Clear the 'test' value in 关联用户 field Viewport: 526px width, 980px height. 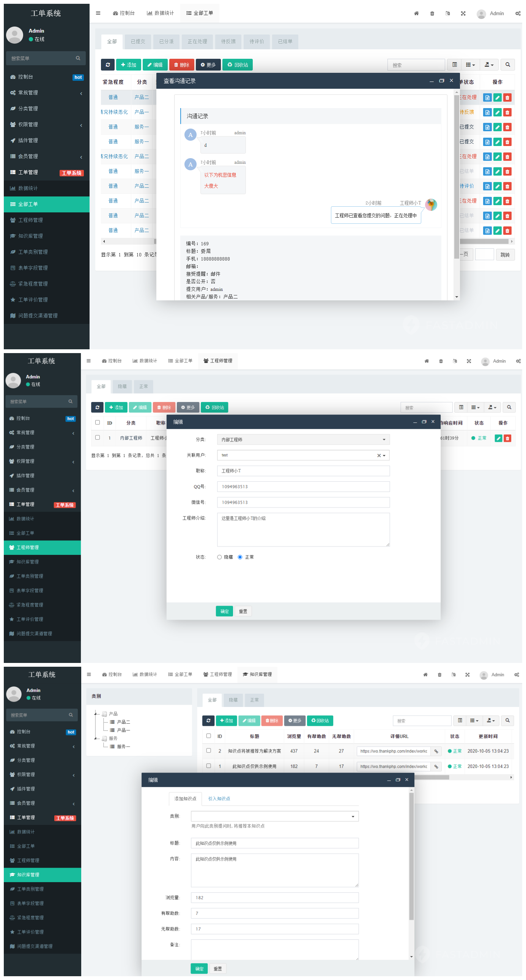coord(378,455)
